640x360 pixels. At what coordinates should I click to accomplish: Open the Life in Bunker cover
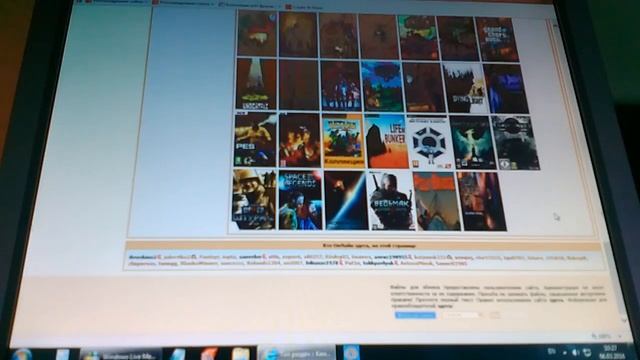pyautogui.click(x=386, y=141)
